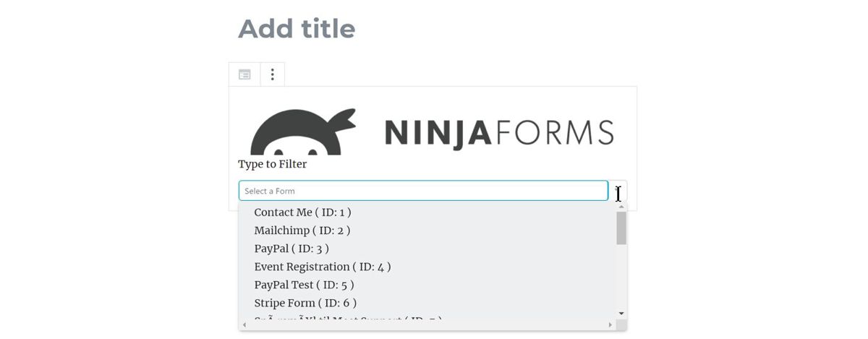The height and width of the screenshot is (339, 868).
Task: Click the horizontal scrollbar track below the list
Action: 427,325
